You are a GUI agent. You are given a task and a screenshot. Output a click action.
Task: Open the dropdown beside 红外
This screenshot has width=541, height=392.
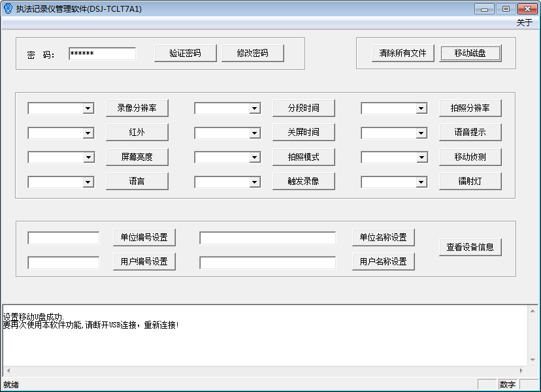[88, 133]
